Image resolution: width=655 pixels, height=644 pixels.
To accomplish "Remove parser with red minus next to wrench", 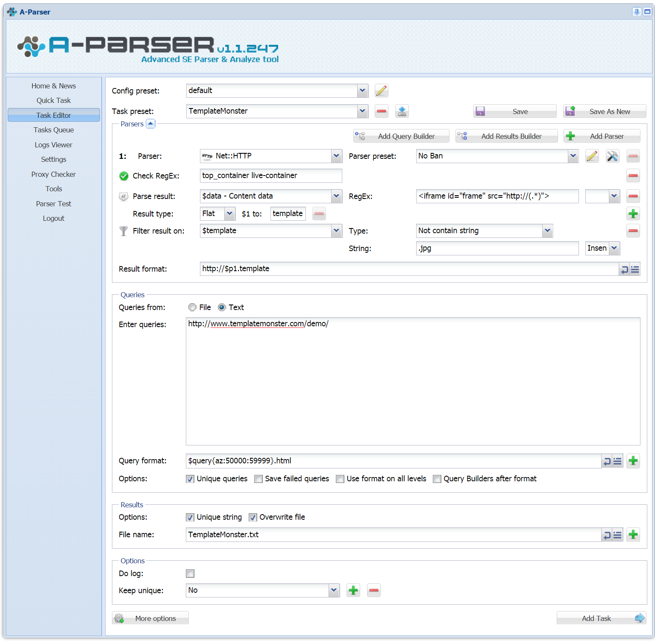I will (x=633, y=156).
